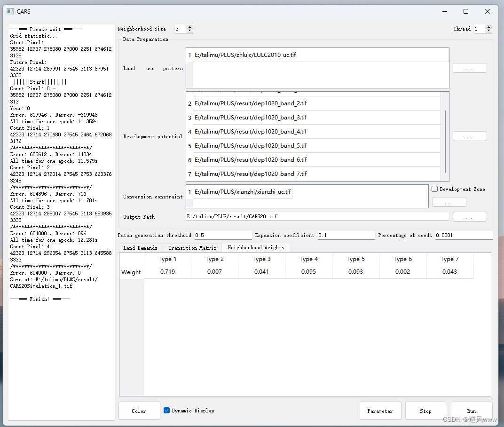Select dep1020_band_6.tif in development potential list
Viewport: 504px width, 427px height.
coord(316,160)
